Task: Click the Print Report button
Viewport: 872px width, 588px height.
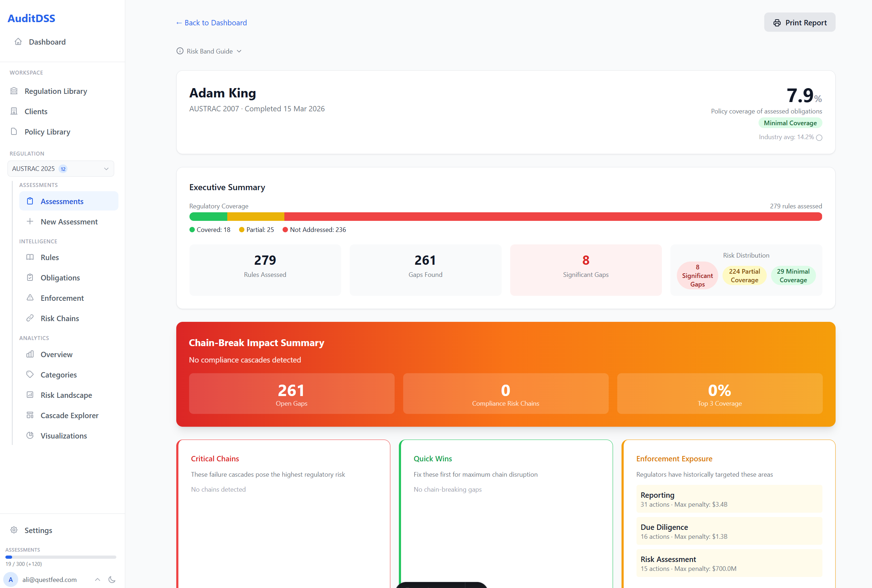Action: point(799,22)
